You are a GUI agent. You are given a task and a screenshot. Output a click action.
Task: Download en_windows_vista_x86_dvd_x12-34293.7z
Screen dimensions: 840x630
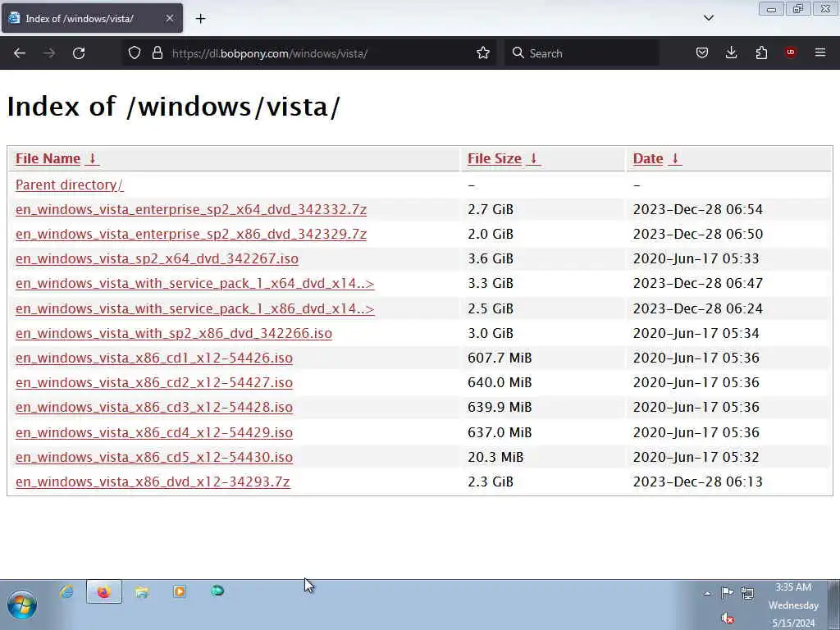pos(153,482)
